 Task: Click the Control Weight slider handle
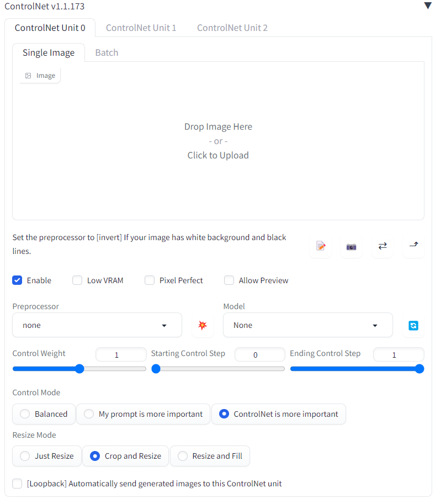(x=79, y=369)
